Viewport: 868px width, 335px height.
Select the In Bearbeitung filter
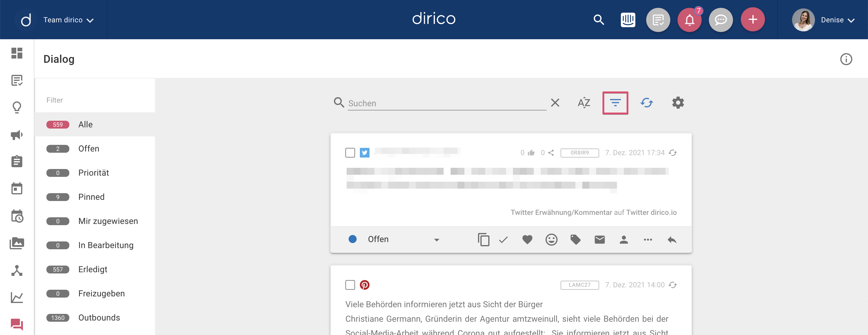(95, 245)
